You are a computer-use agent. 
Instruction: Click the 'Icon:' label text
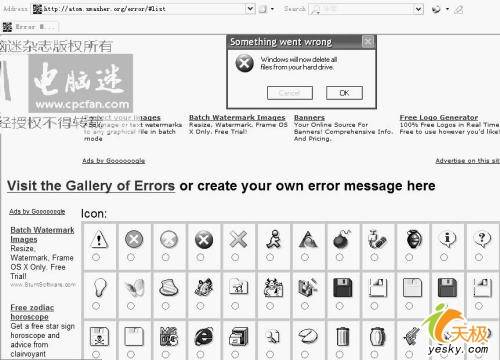coord(94,214)
